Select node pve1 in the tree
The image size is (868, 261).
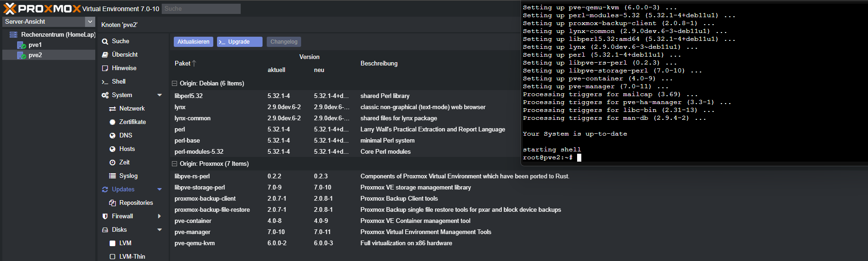[x=35, y=45]
